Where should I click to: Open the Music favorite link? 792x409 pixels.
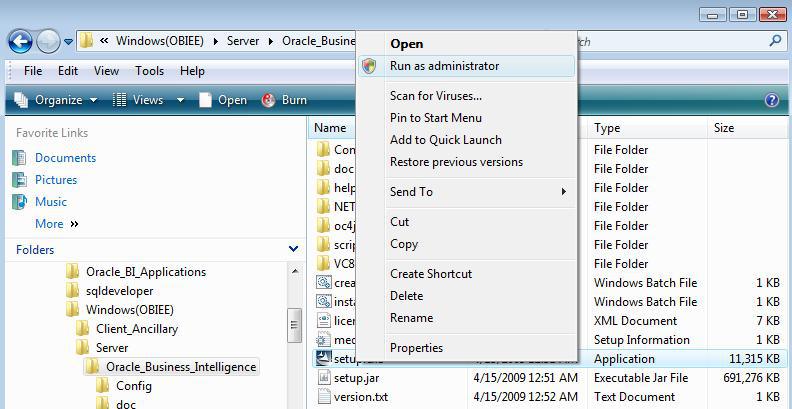51,202
